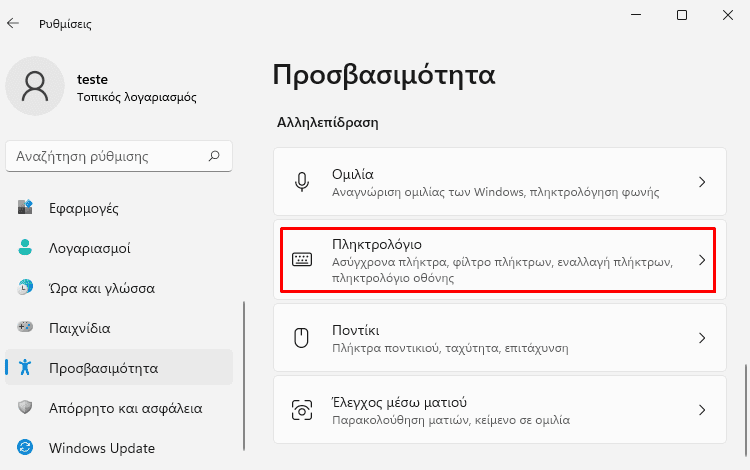Open Λογαριασμοί in the sidebar
The height and width of the screenshot is (470, 750).
tap(119, 248)
